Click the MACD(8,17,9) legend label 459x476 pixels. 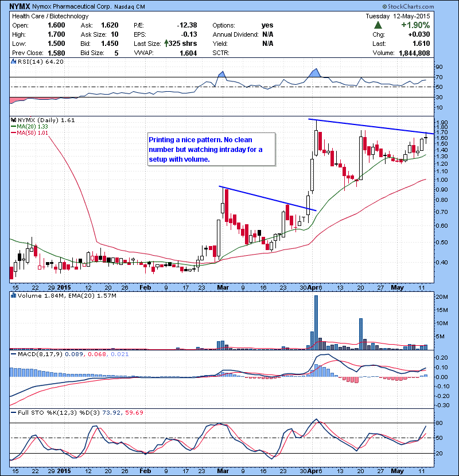tap(40, 354)
